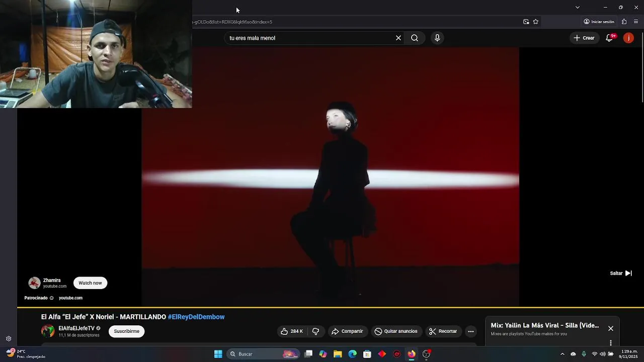The image size is (644, 362).
Task: Start voice search with microphone icon
Action: 437,38
